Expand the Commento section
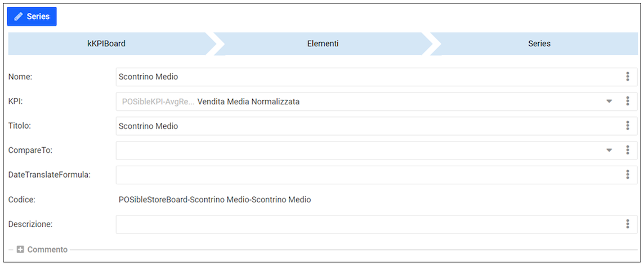 47,249
